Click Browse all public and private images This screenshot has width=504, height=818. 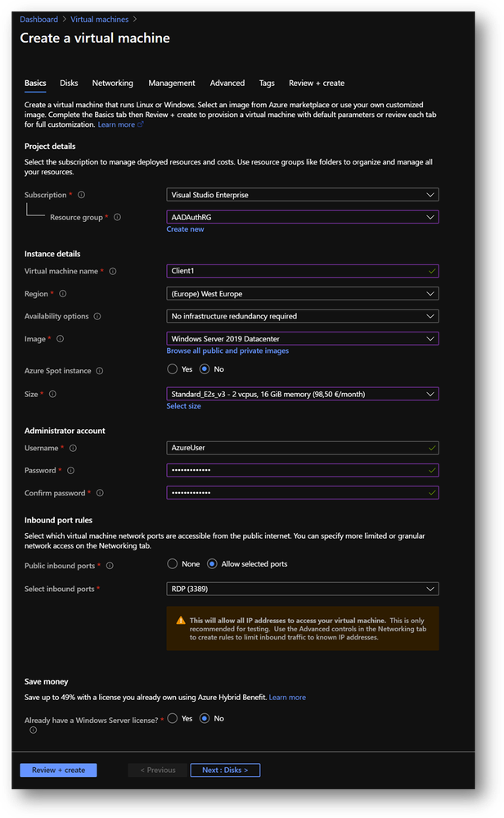point(227,350)
